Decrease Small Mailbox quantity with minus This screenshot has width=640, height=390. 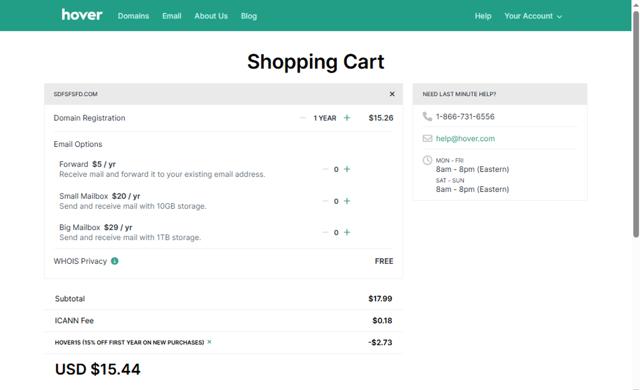coord(325,201)
